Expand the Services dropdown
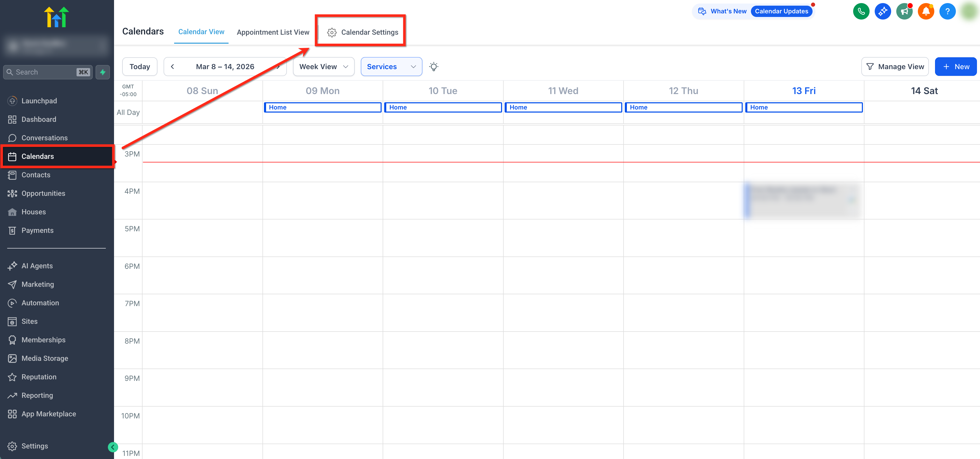This screenshot has height=459, width=980. point(391,67)
